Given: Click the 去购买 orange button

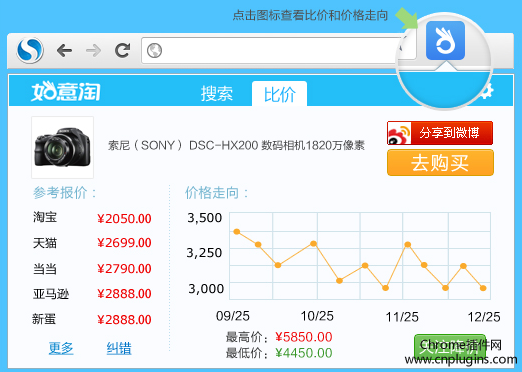Looking at the screenshot, I should 440,163.
